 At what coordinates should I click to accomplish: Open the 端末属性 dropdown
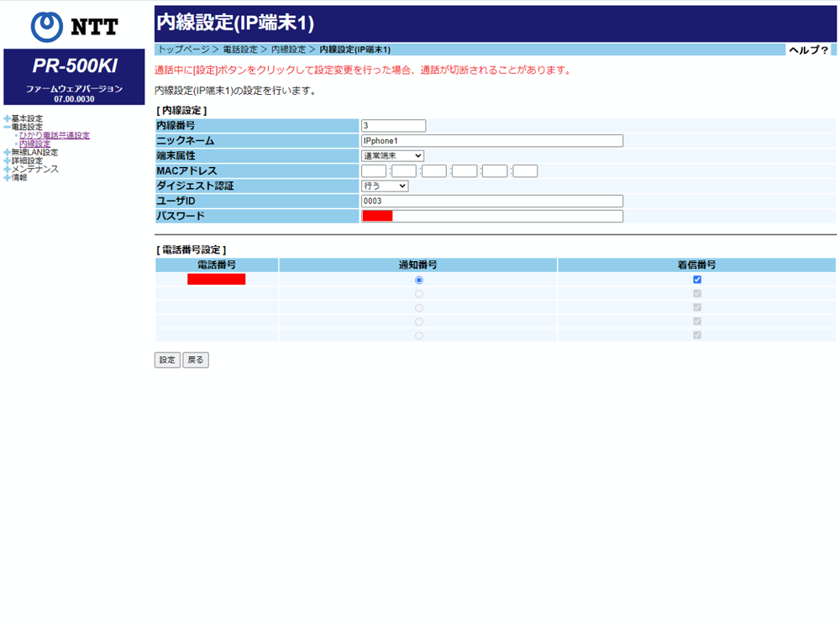point(392,156)
